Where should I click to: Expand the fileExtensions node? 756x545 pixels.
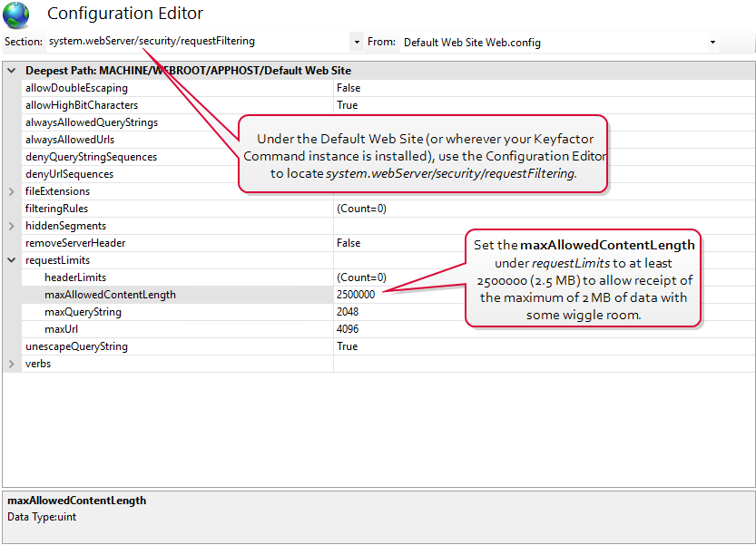pos(12,191)
